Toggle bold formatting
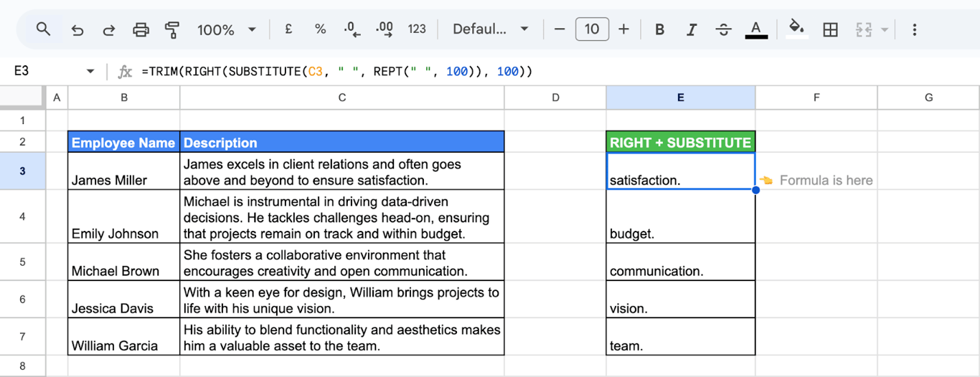The height and width of the screenshot is (377, 980). coord(659,29)
